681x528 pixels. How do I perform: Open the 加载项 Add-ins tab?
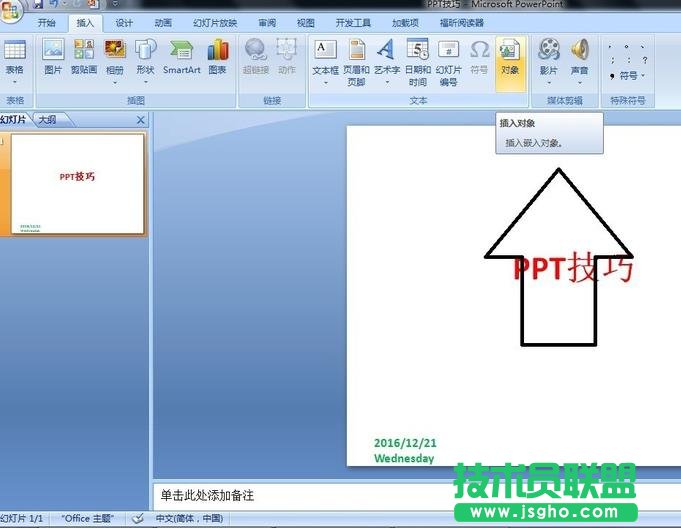click(x=405, y=23)
